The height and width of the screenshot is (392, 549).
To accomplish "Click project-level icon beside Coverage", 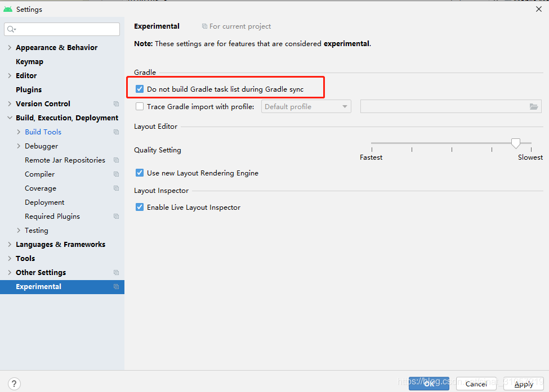I will point(116,188).
